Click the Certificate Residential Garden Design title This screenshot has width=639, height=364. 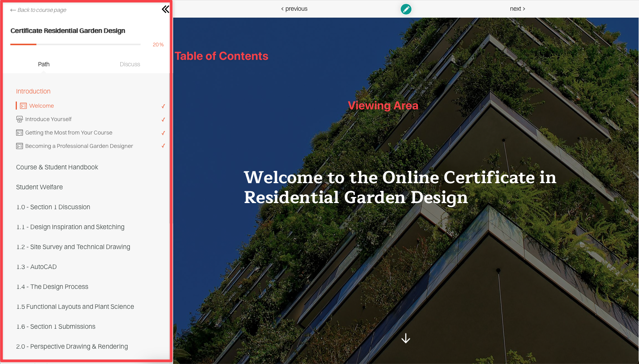coord(68,31)
